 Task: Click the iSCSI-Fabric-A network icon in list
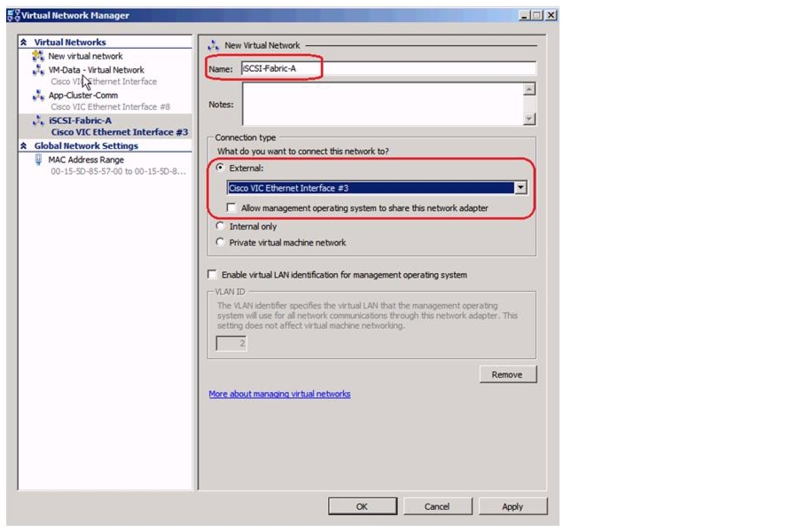click(38, 121)
